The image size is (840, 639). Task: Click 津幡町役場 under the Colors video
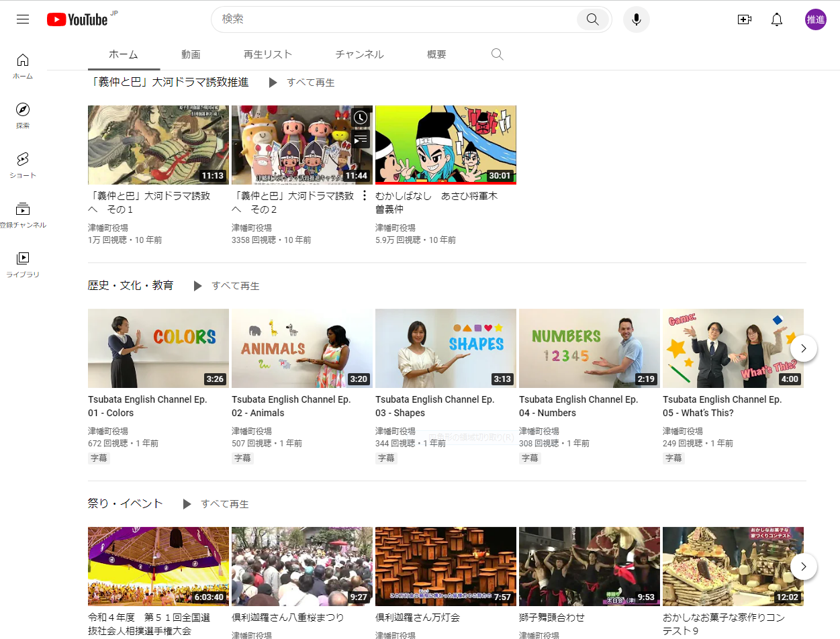pos(108,431)
